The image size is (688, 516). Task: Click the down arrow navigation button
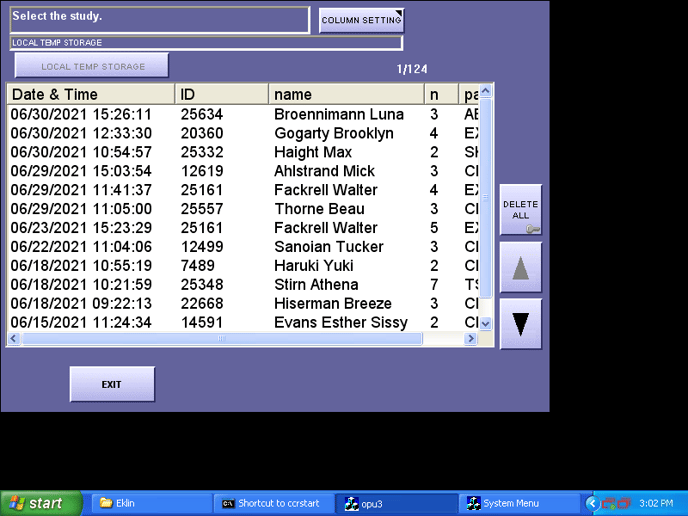(x=521, y=324)
